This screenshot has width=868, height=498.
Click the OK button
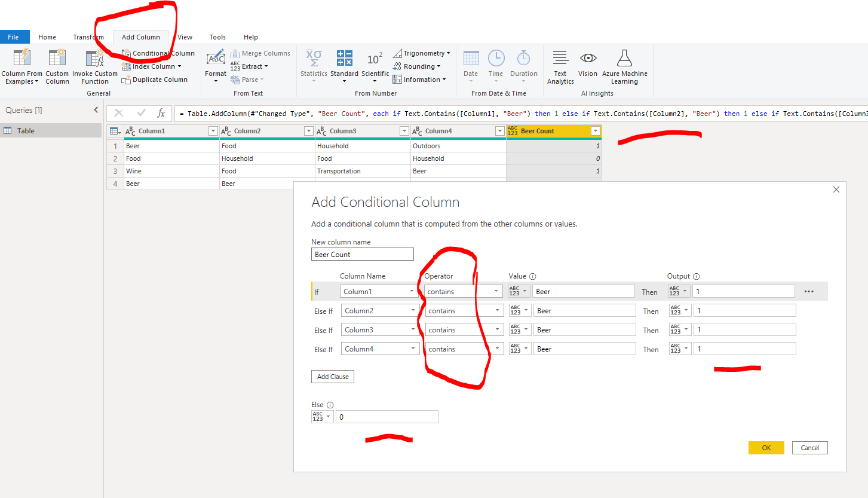pos(766,448)
